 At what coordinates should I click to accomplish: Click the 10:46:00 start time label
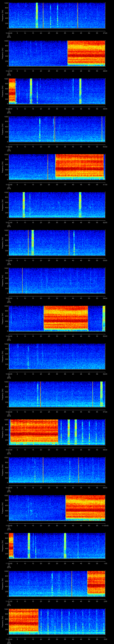pos(9,33)
